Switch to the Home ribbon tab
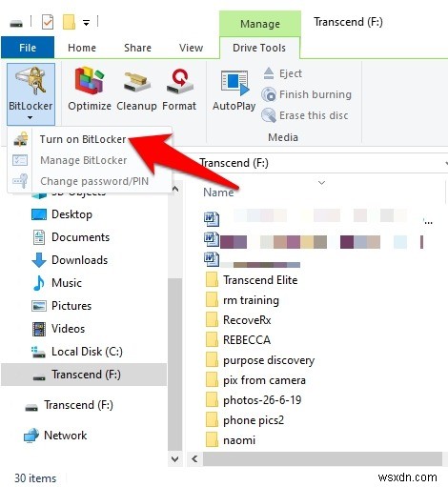448x487 pixels. pos(82,48)
